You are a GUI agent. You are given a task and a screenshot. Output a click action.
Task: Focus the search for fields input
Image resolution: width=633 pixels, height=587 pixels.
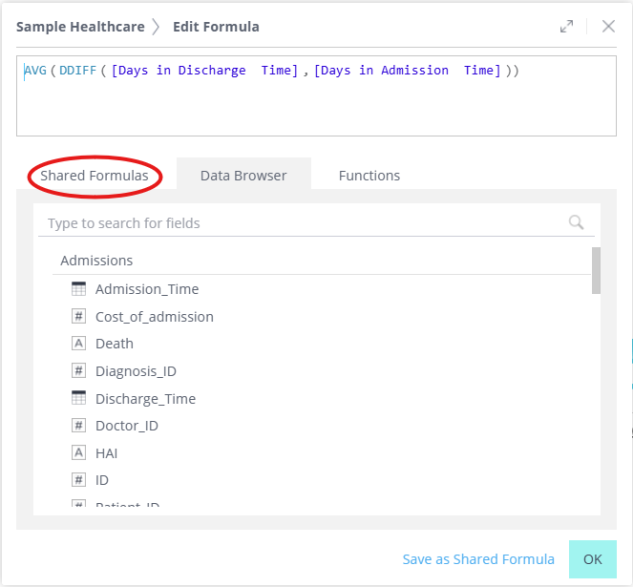click(x=300, y=223)
